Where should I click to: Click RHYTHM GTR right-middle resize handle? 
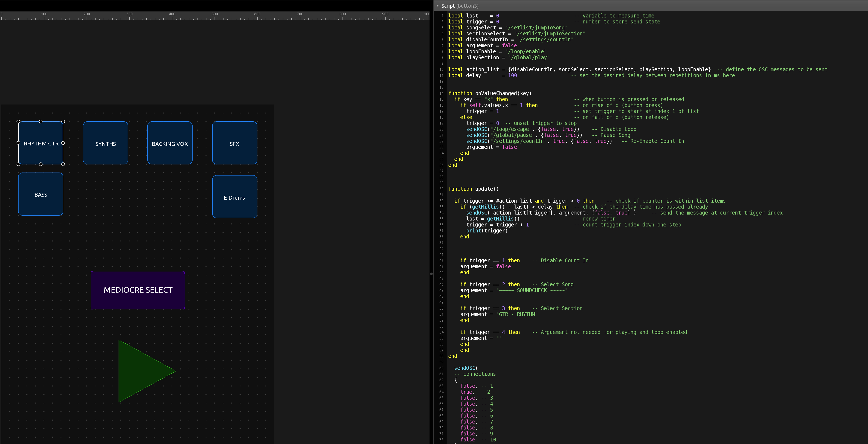[x=63, y=143]
